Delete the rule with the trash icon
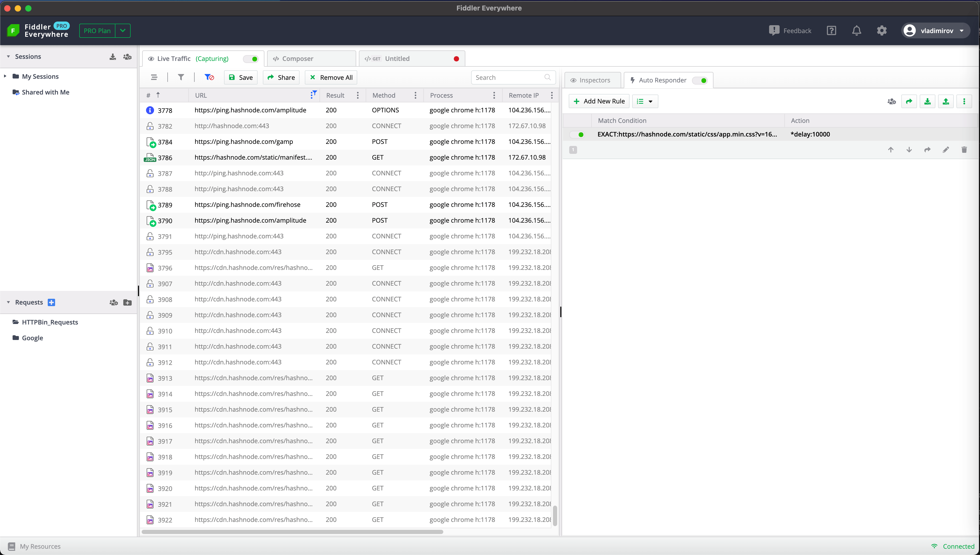The width and height of the screenshot is (980, 555). pos(964,150)
